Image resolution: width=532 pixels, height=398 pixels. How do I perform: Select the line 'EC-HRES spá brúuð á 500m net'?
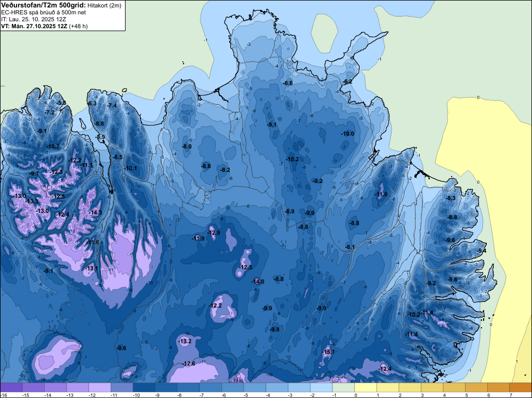point(44,13)
